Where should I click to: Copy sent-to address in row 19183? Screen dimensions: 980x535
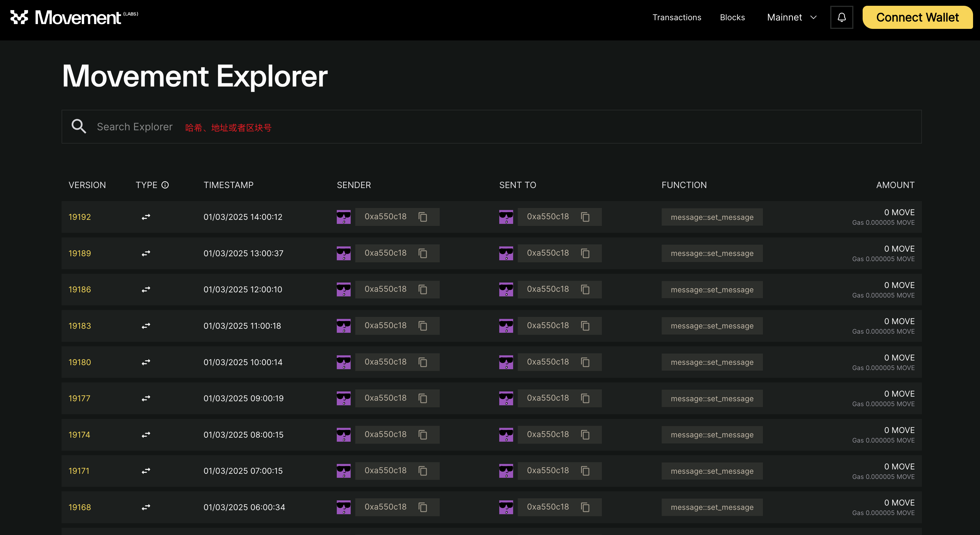coord(585,326)
